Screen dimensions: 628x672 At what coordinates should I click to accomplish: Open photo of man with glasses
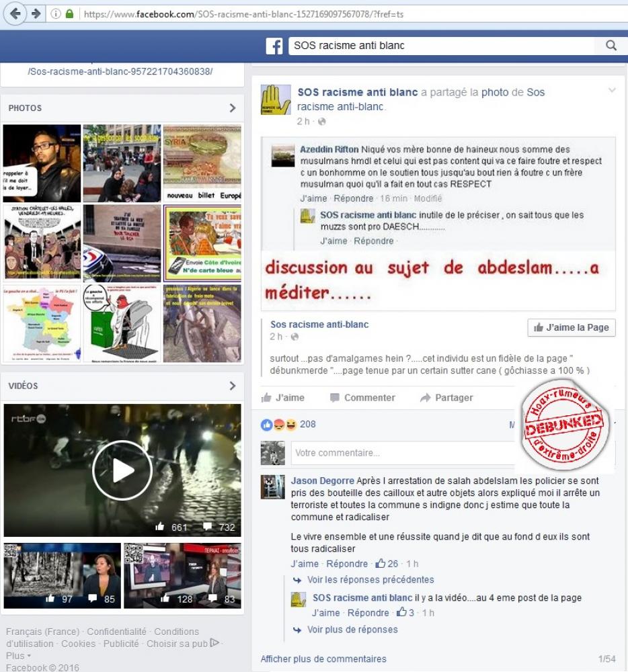tap(42, 163)
